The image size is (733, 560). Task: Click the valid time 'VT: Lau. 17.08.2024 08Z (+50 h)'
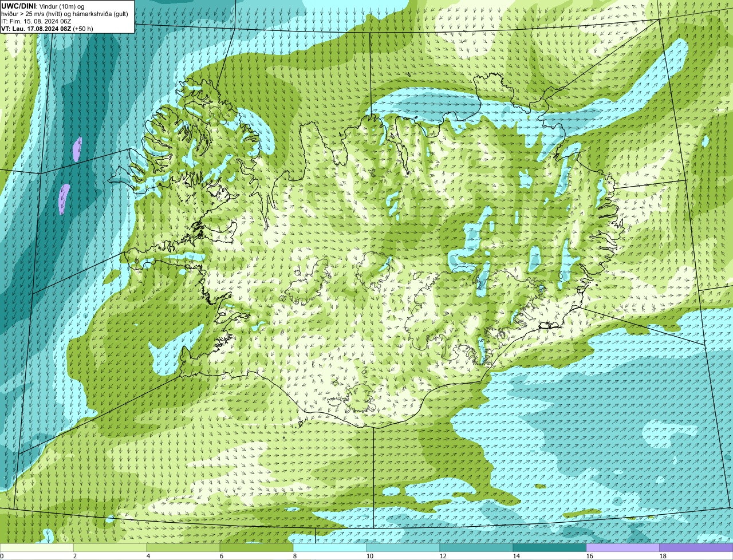pyautogui.click(x=47, y=28)
